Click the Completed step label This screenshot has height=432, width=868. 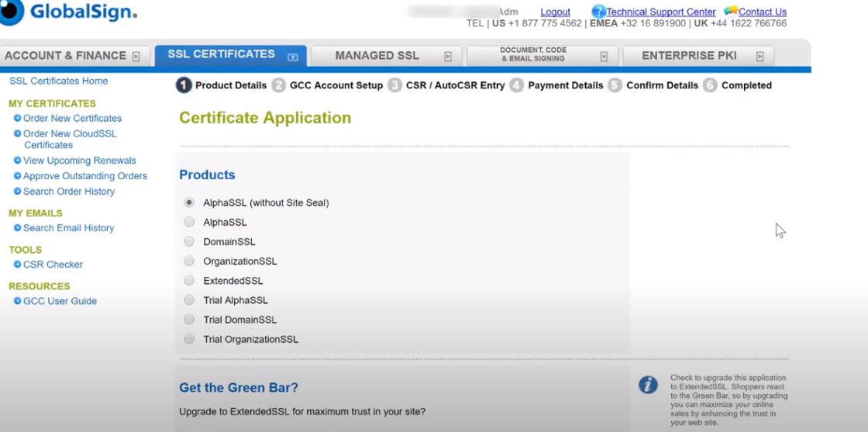[x=747, y=85]
